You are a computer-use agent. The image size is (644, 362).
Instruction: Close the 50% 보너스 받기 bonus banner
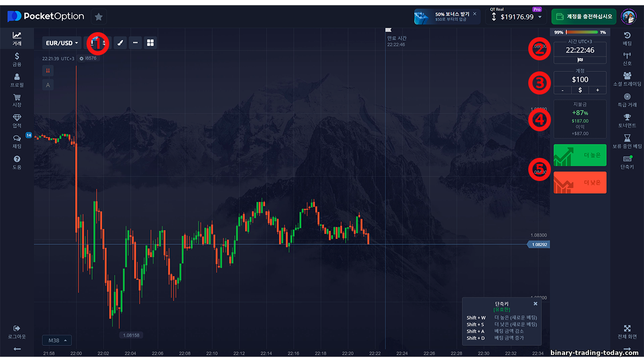point(474,14)
